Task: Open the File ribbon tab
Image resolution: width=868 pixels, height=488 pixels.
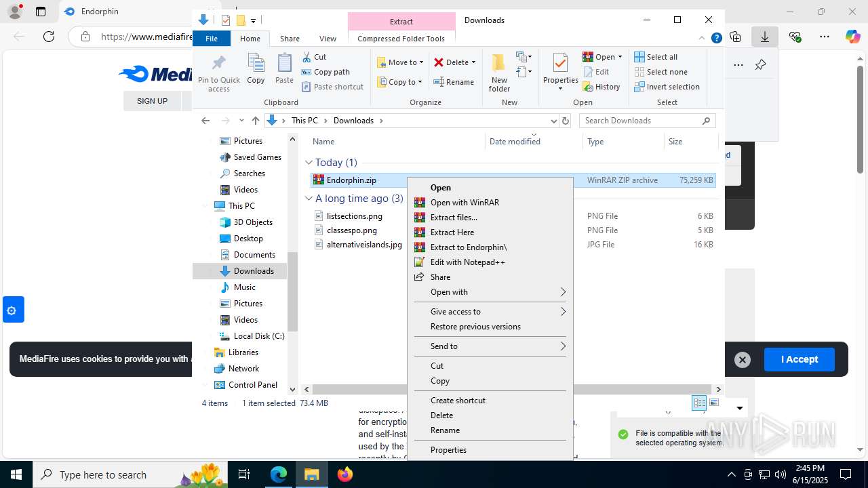Action: (x=212, y=39)
